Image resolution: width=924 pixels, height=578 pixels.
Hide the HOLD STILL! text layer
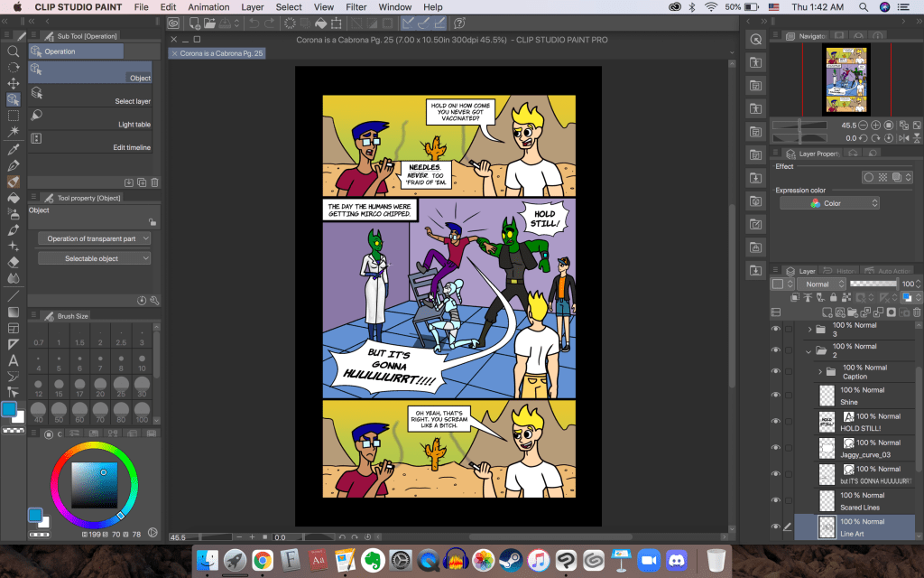coord(775,421)
